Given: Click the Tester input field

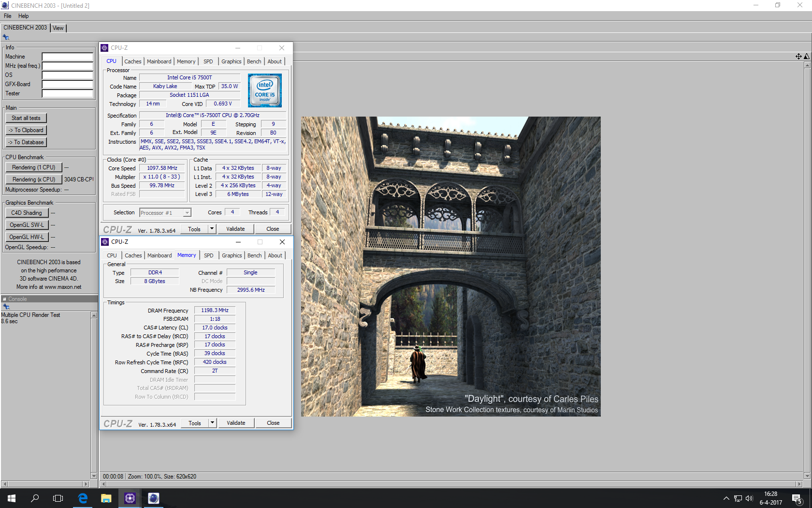Looking at the screenshot, I should pos(67,93).
